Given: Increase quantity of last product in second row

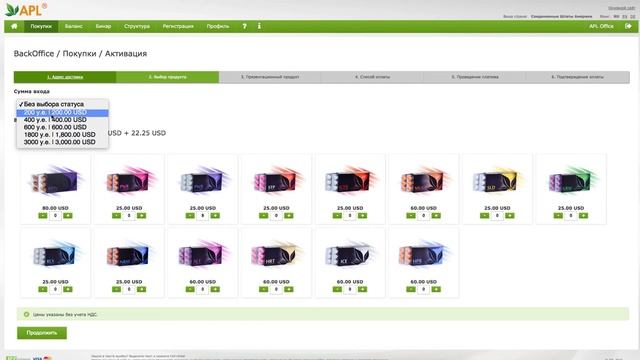Looking at the screenshot, I should 436,289.
